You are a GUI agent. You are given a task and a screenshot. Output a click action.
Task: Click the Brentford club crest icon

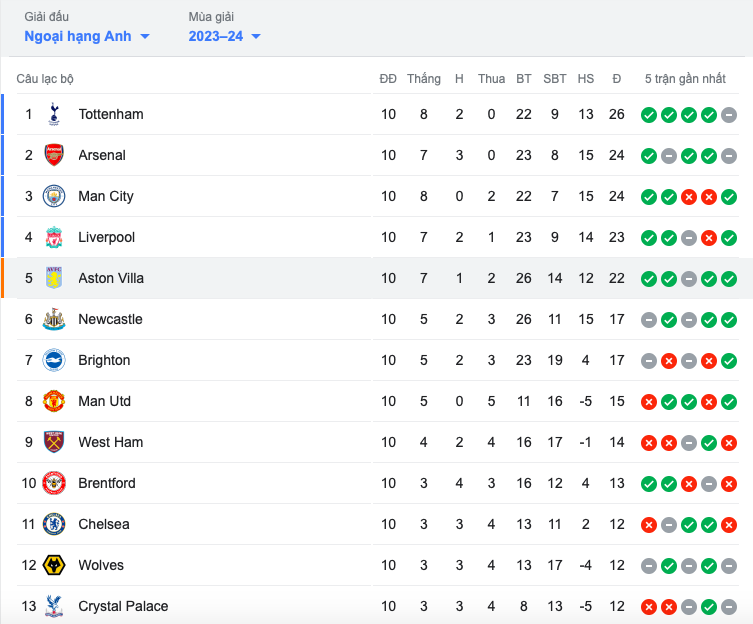tap(54, 483)
